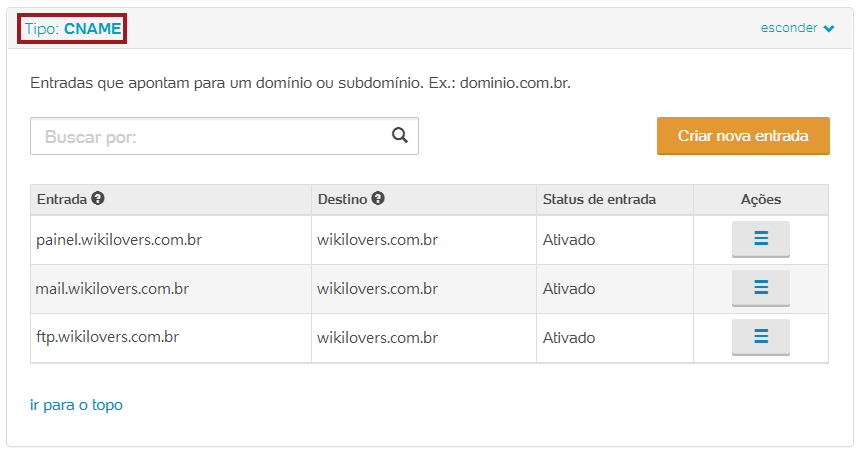Click Status de entrada column header
The image size is (861, 452).
point(599,199)
